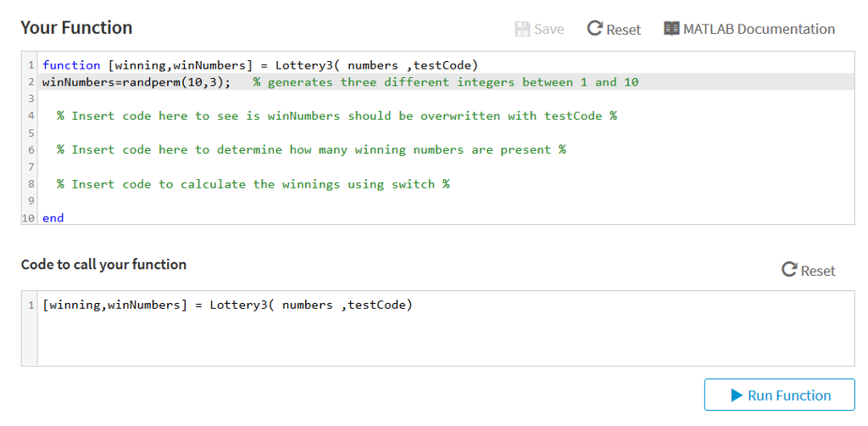868x426 pixels.
Task: Click the Save button in Your Function header
Action: 539,29
